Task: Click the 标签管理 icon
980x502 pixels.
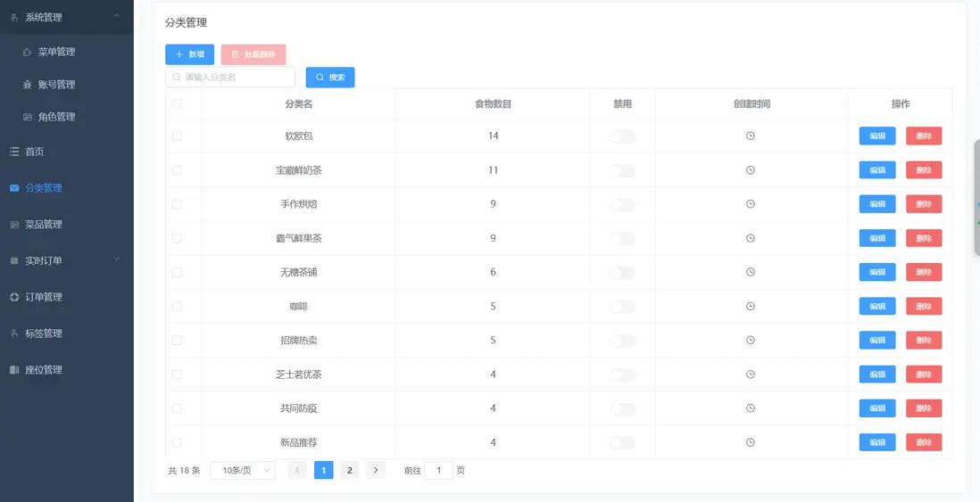Action: 14,333
